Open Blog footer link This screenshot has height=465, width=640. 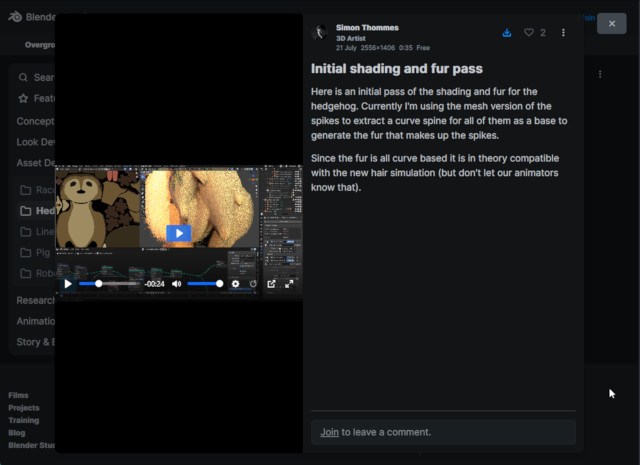point(17,433)
